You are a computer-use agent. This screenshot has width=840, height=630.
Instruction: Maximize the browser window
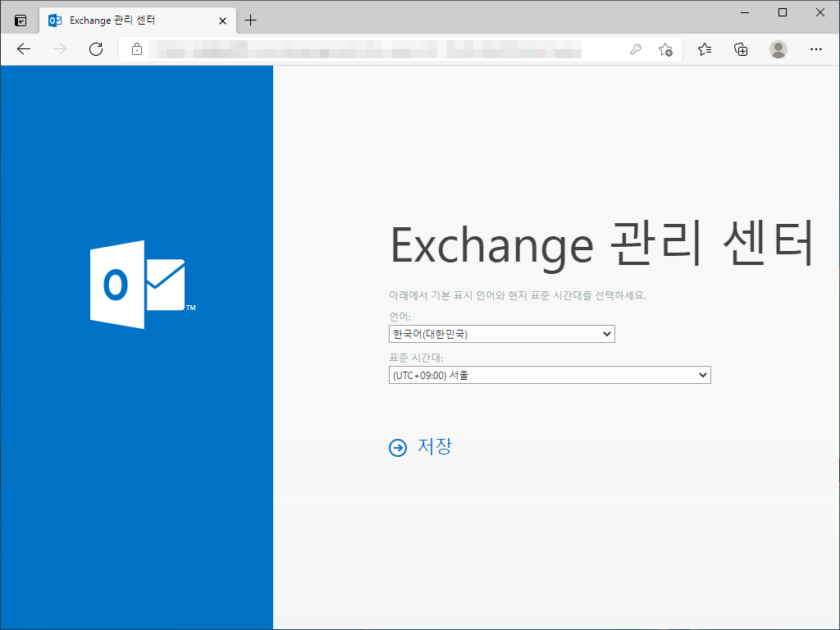pos(782,12)
